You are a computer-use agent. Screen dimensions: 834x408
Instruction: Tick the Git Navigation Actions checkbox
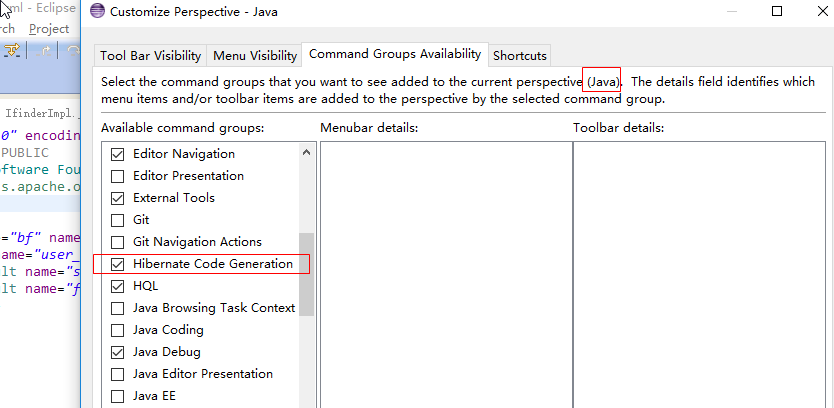(x=117, y=243)
